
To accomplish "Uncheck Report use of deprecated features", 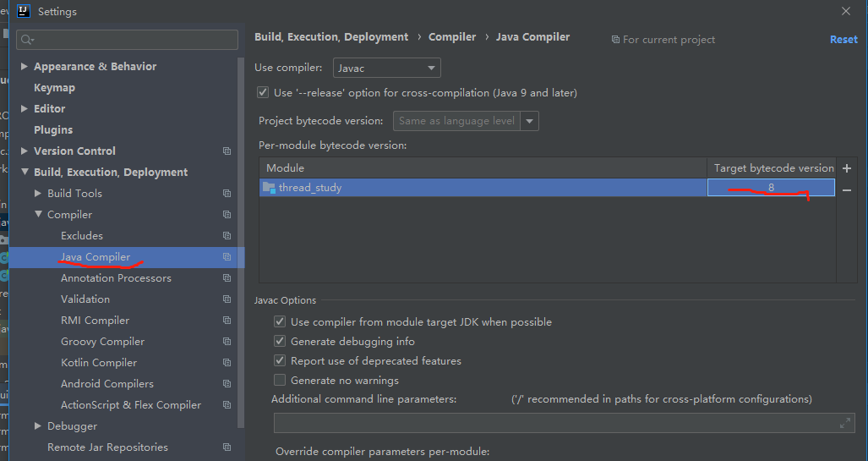I will click(280, 360).
